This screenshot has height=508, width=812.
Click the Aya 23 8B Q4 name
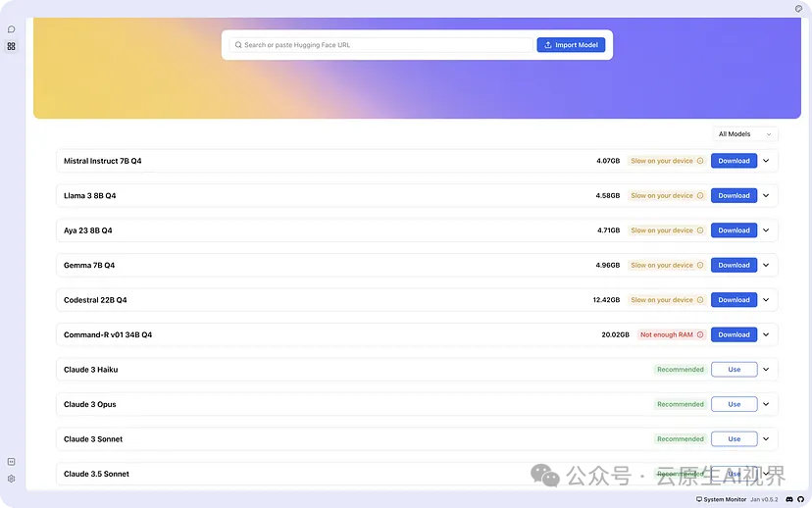click(x=88, y=230)
